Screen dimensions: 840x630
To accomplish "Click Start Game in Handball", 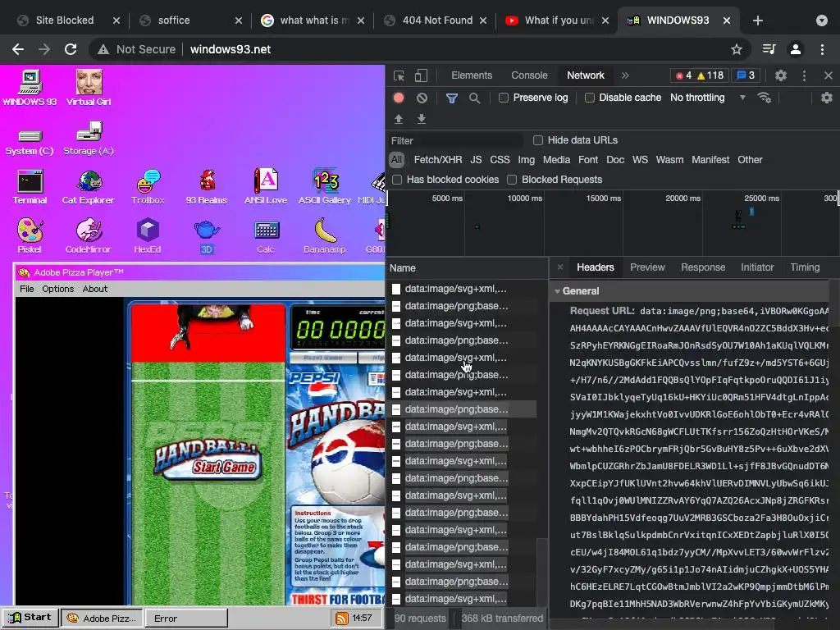I will (223, 467).
